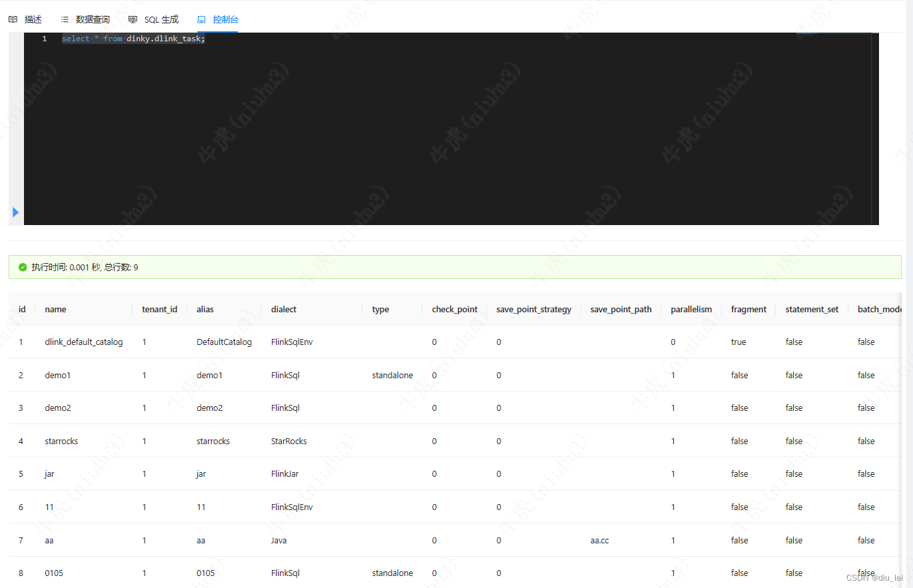Click the FlinkSql dialect cell in demo2 row
The height and width of the screenshot is (588, 913).
[285, 408]
